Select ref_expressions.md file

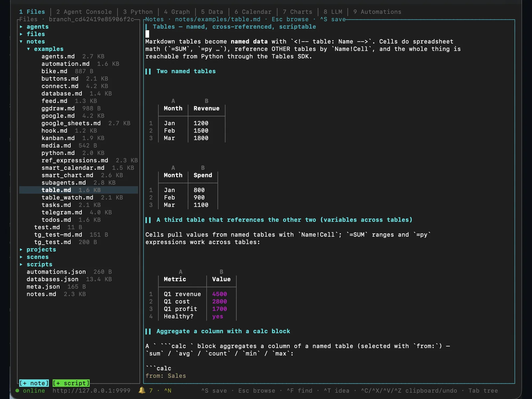(75, 160)
